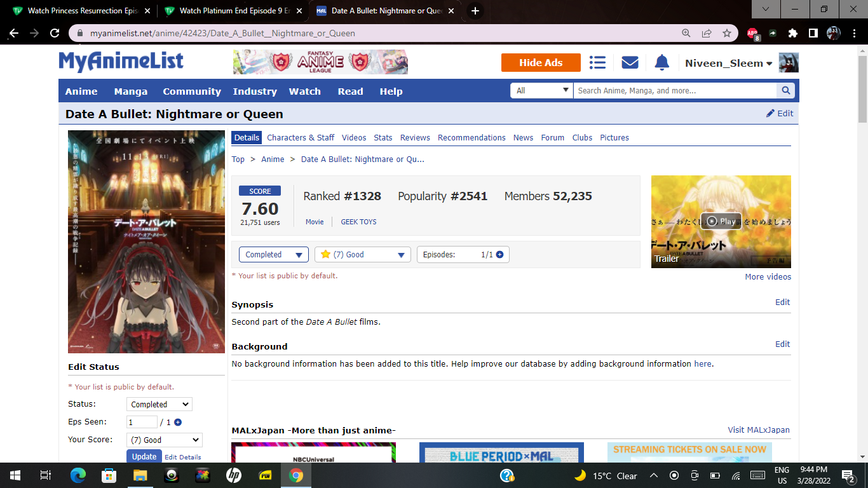
Task: Click the search magnifier button
Action: pos(787,91)
